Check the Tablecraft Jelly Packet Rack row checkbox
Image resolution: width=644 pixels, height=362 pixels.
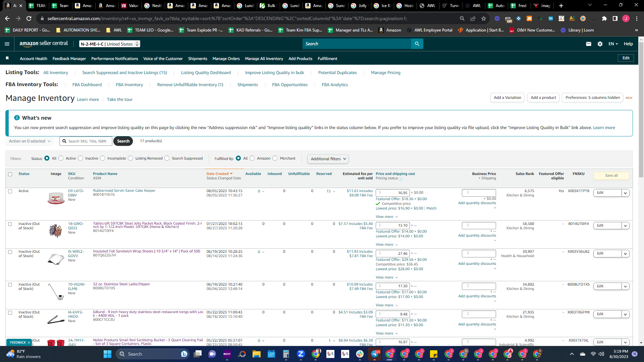tap(10, 224)
